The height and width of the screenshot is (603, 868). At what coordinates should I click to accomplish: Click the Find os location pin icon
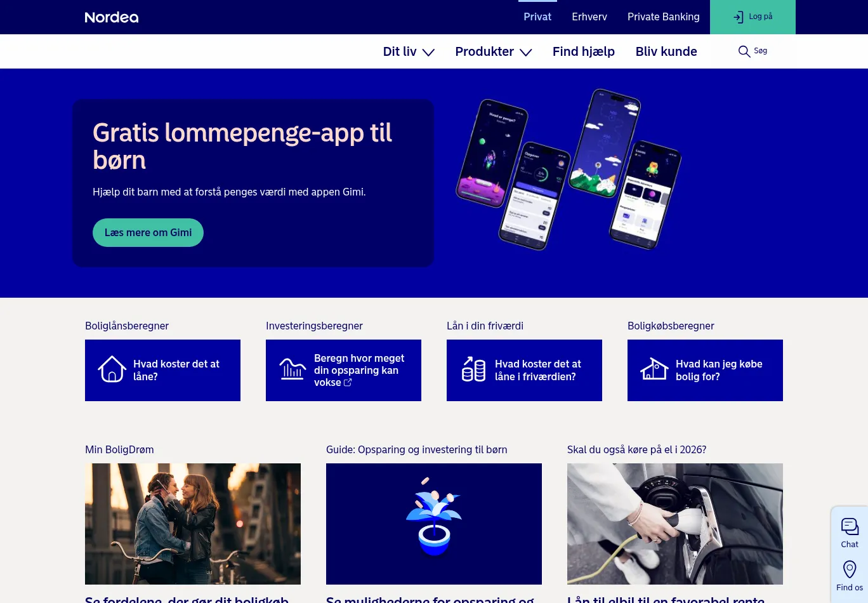pyautogui.click(x=850, y=569)
